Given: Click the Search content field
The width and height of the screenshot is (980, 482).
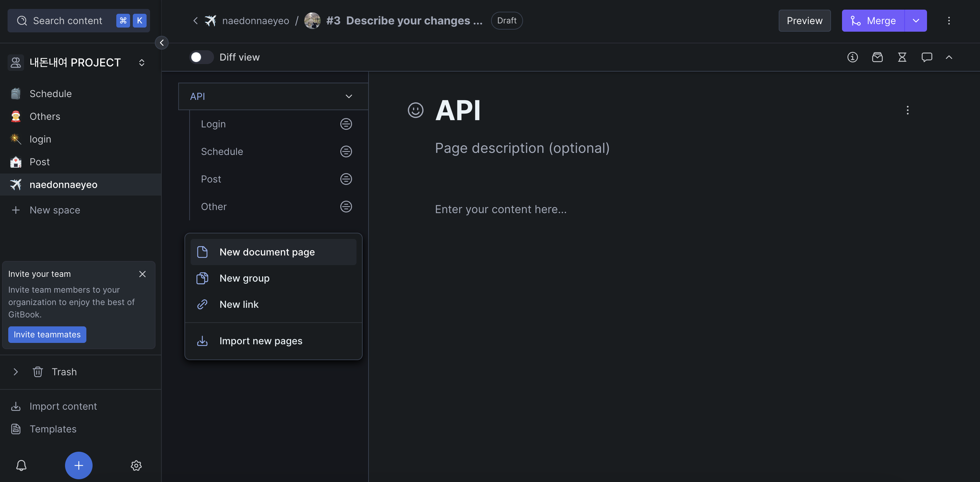Looking at the screenshot, I should [x=67, y=21].
